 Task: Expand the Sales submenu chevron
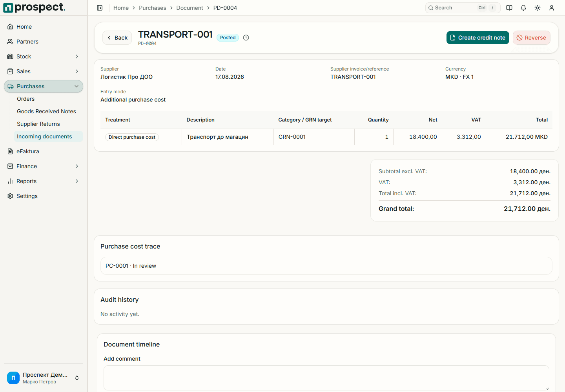tap(77, 71)
